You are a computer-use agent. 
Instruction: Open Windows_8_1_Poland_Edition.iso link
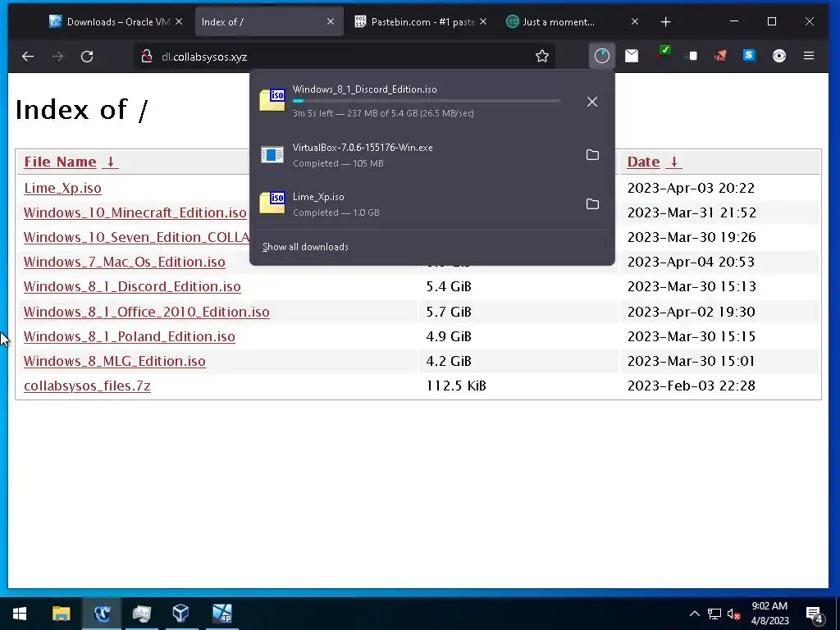pos(129,336)
